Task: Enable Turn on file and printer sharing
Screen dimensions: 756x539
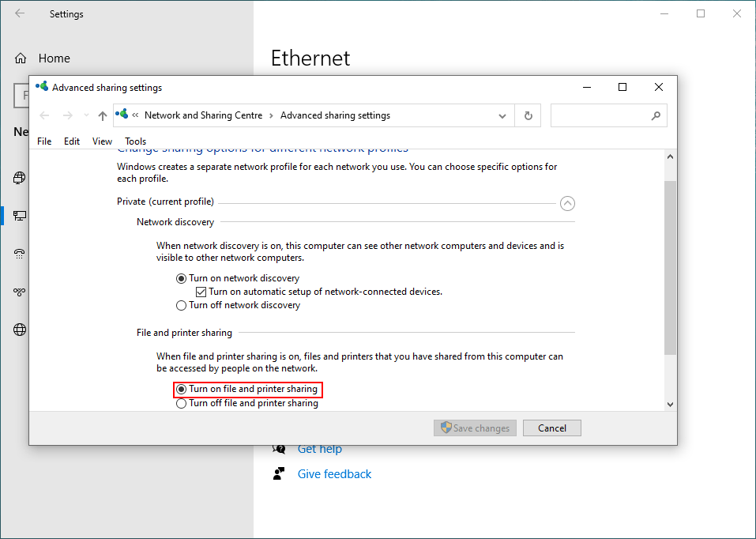Action: point(181,389)
